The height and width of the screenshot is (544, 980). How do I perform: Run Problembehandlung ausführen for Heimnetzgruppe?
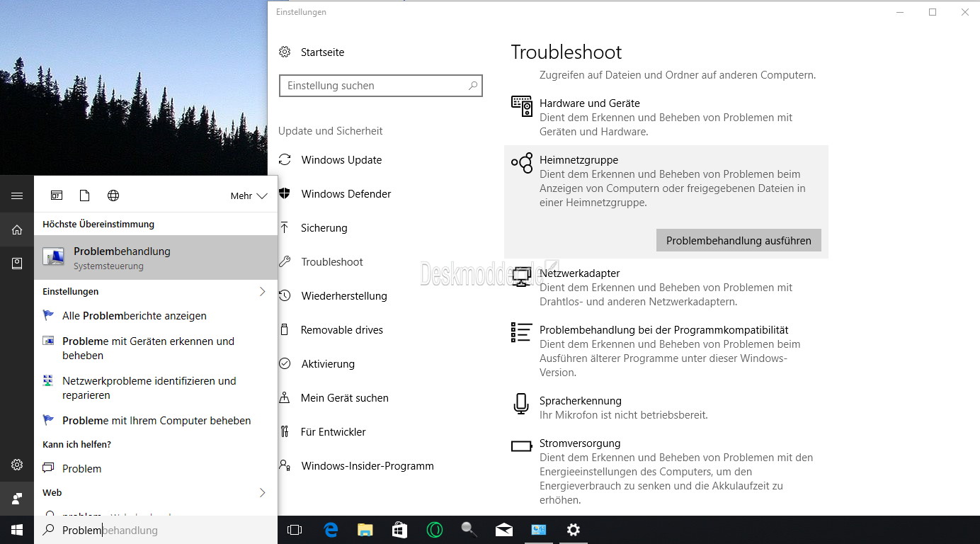pyautogui.click(x=739, y=240)
